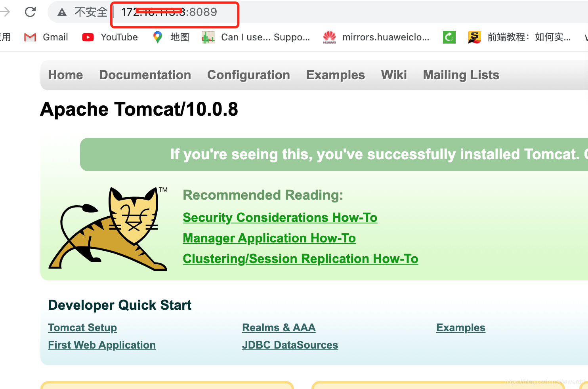Open the First Web Application link
Image resolution: width=588 pixels, height=389 pixels.
coord(102,345)
